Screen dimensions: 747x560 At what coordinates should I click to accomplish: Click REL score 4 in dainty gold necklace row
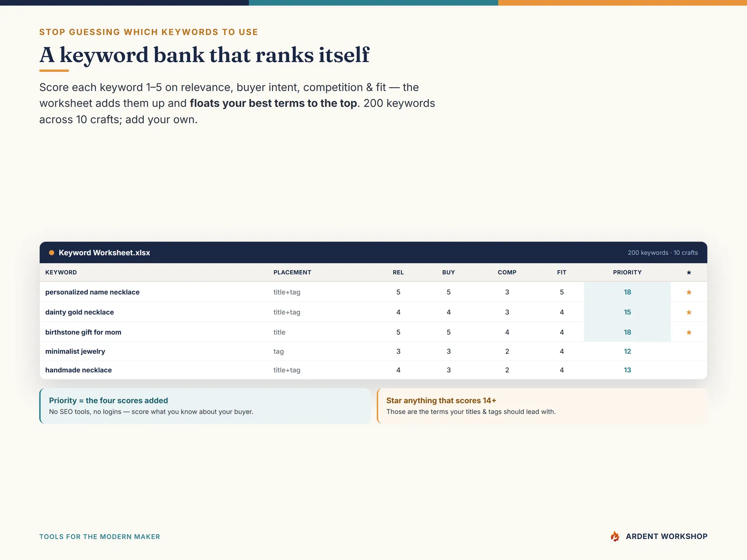coord(398,312)
